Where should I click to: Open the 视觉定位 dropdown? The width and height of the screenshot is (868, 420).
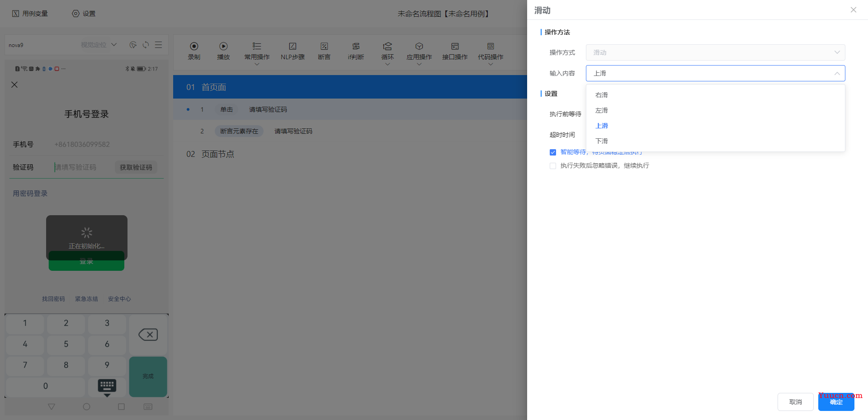(x=99, y=45)
